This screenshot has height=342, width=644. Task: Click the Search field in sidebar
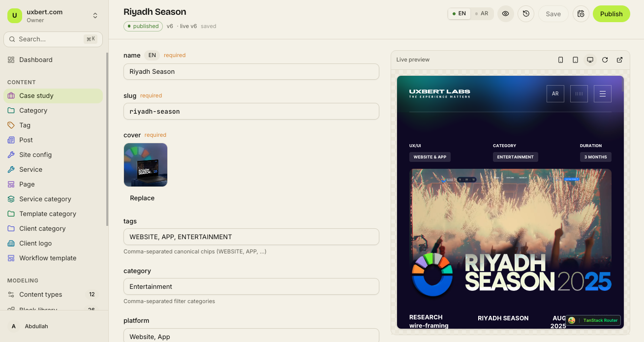[53, 39]
